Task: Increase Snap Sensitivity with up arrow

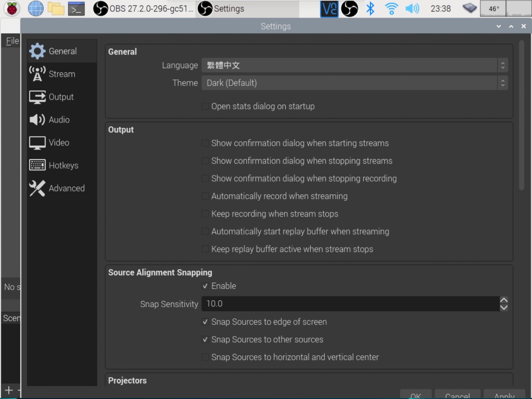Action: pos(503,300)
